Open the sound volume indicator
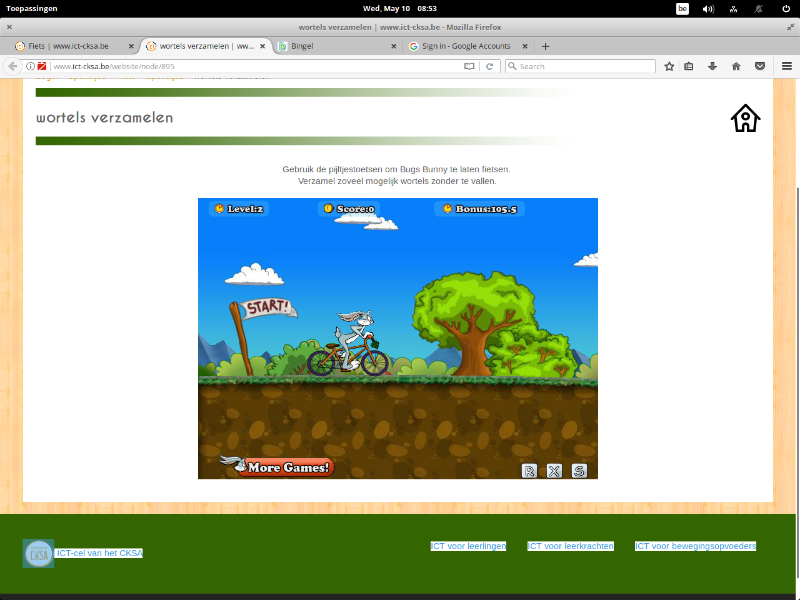 pyautogui.click(x=708, y=9)
